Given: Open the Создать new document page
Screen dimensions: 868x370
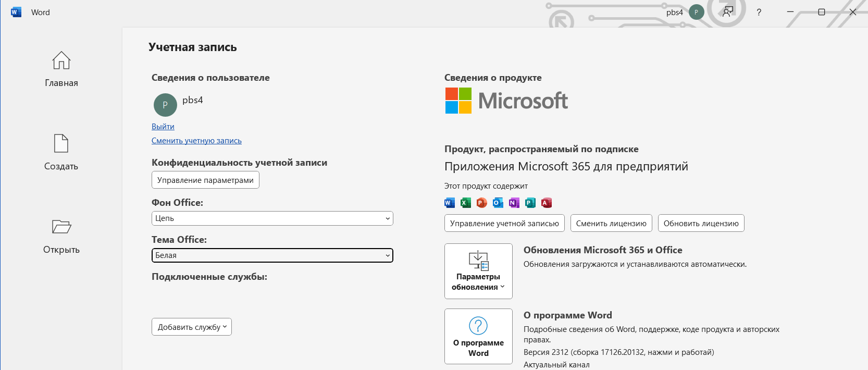Looking at the screenshot, I should point(61,153).
